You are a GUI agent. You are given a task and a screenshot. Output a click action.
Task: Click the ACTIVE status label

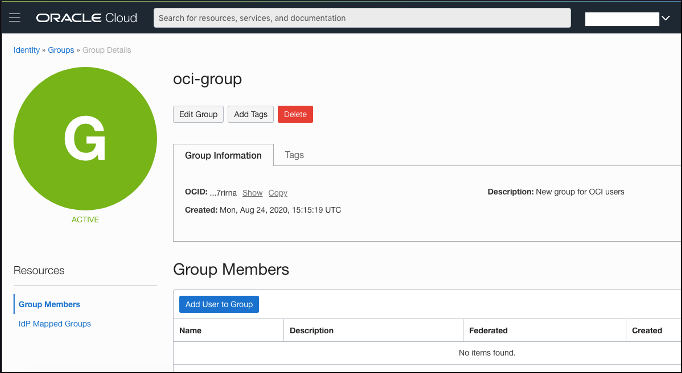(x=85, y=220)
